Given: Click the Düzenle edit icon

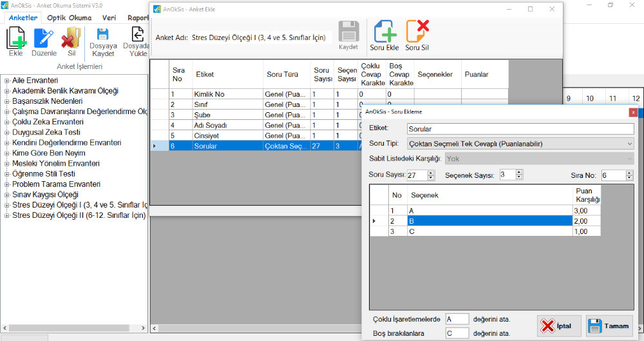Looking at the screenshot, I should [44, 38].
